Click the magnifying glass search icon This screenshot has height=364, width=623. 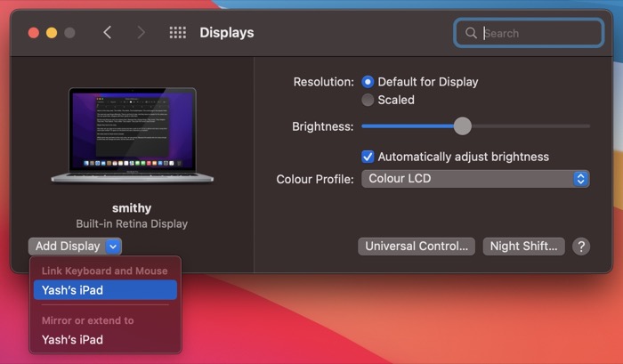click(470, 34)
